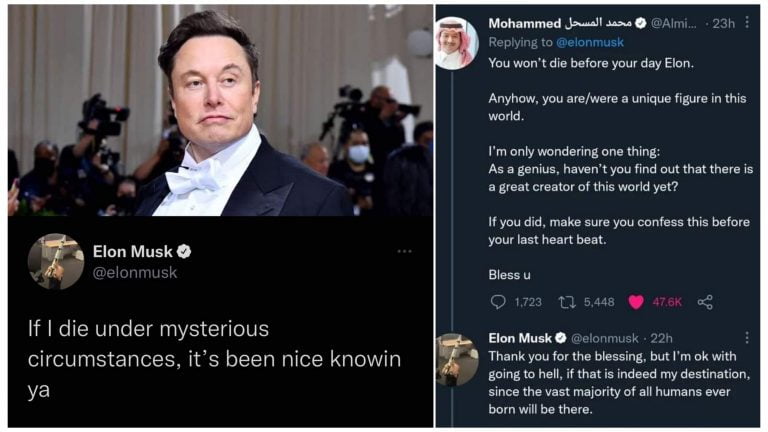The image size is (768, 432).
Task: Click the 23h timestamp on Mohammed's tweet
Action: coord(722,23)
